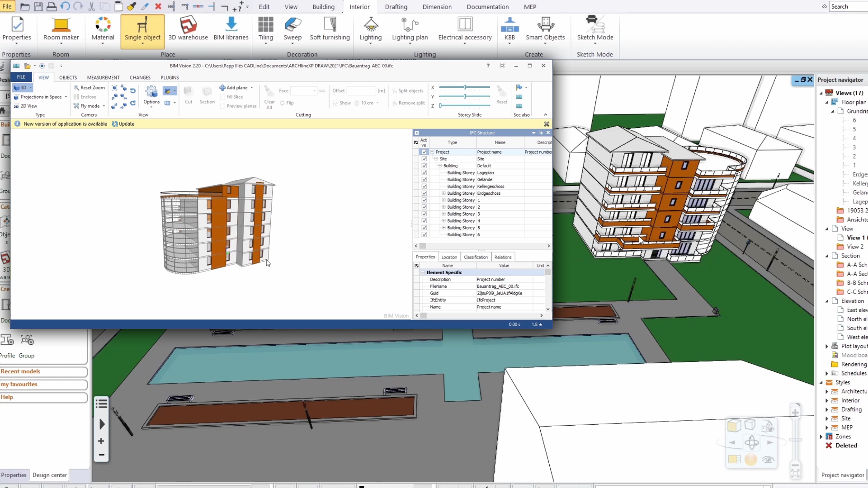Switch to the Location properties tab

tap(449, 257)
